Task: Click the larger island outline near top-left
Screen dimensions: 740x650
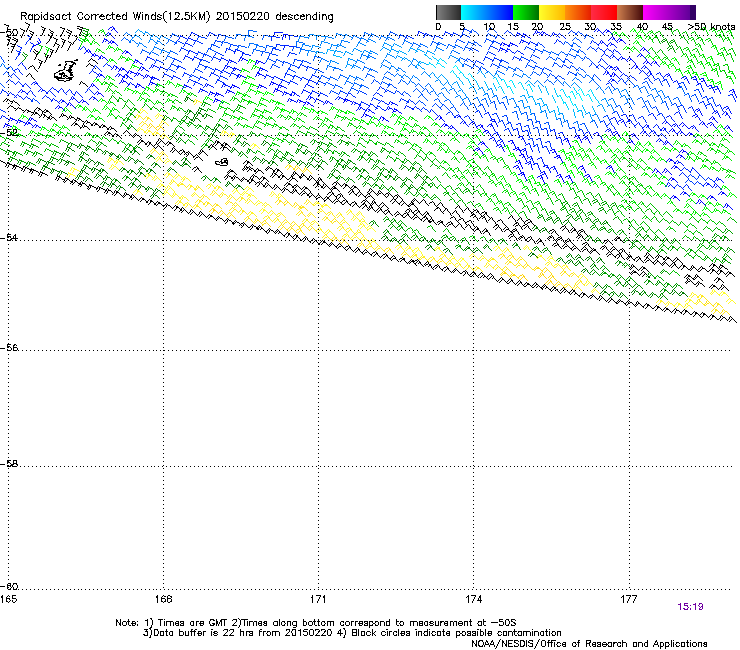Action: coord(66,70)
